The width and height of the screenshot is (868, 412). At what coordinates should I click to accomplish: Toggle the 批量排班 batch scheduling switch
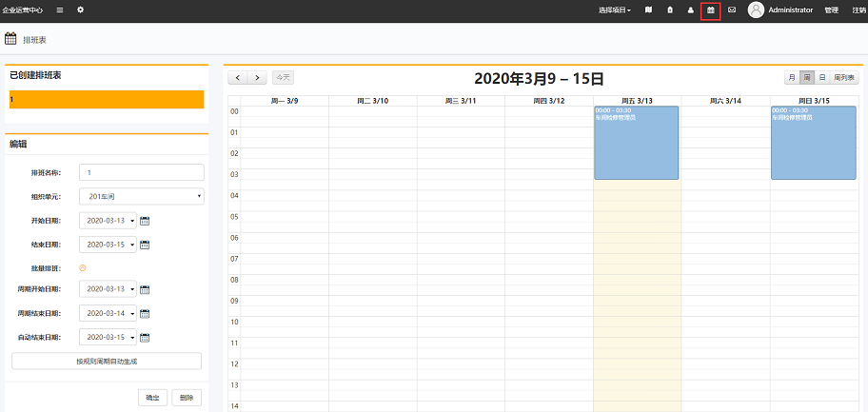pyautogui.click(x=83, y=267)
